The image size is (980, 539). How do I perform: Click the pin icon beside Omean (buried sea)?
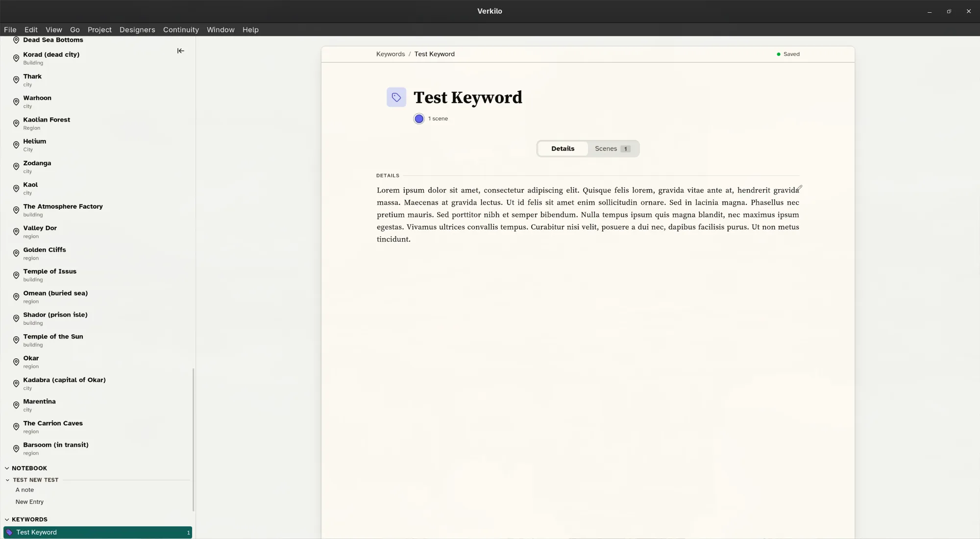pyautogui.click(x=16, y=297)
